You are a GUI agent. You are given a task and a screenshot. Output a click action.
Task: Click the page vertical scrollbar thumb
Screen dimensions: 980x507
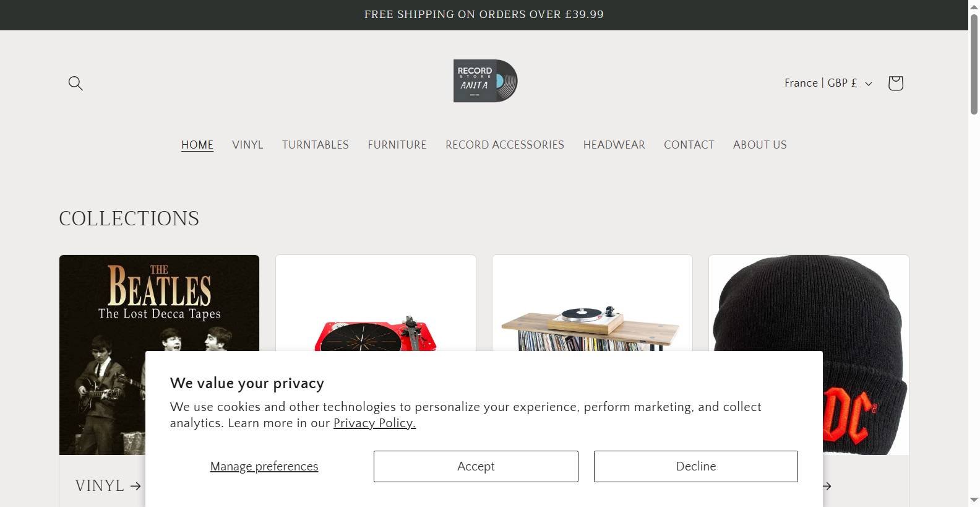click(x=974, y=63)
